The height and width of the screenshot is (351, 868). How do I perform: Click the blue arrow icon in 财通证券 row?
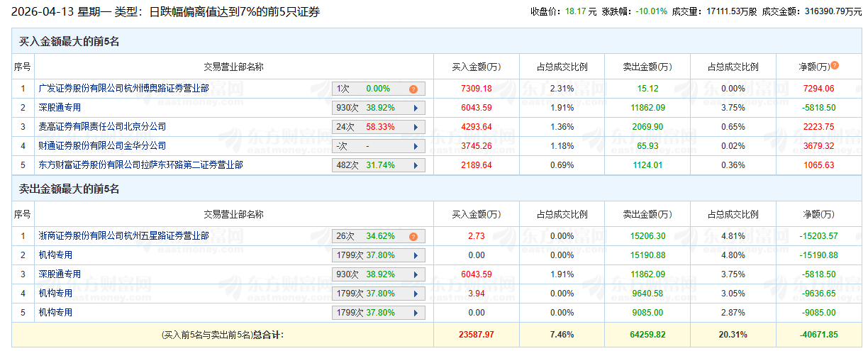click(x=414, y=146)
